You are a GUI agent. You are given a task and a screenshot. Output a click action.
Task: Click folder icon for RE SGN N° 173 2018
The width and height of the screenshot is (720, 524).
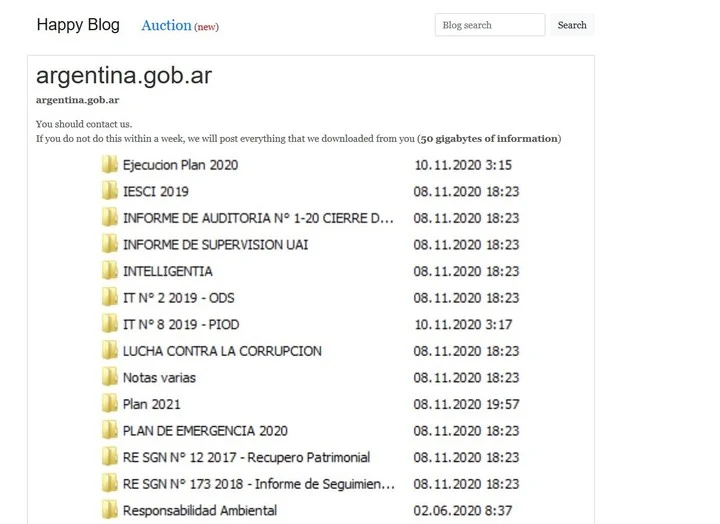[x=109, y=484]
